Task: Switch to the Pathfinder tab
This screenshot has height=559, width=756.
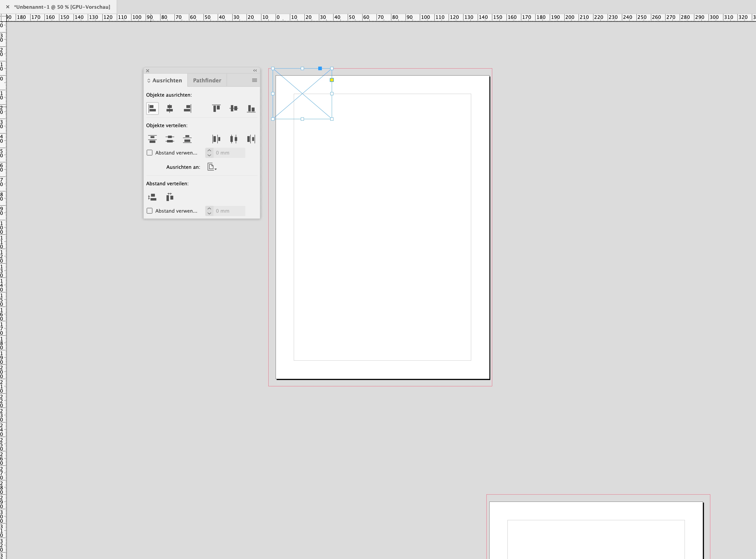Action: [x=207, y=80]
